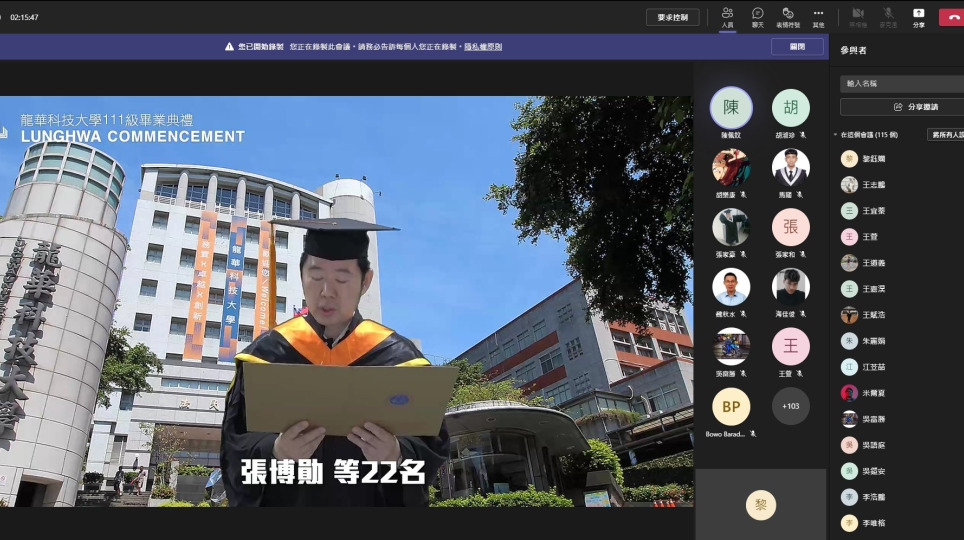This screenshot has width=964, height=540.
Task: Open the 表情符號 reactions icon
Action: 788,17
